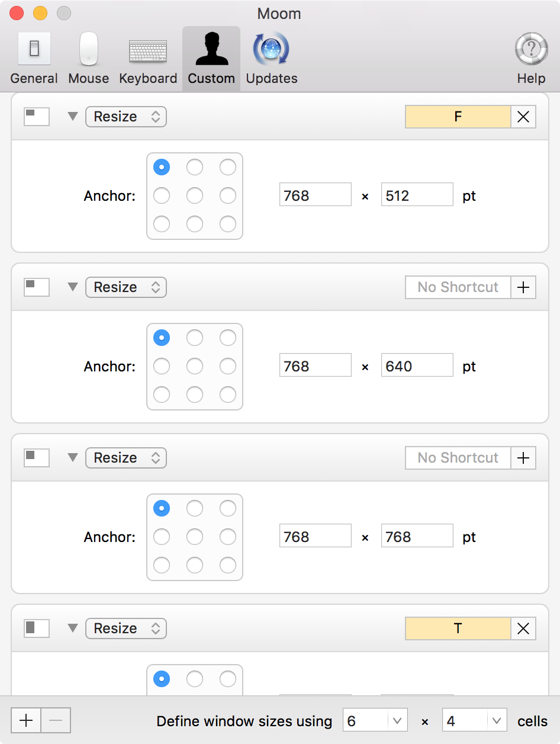The height and width of the screenshot is (744, 560).
Task: Clear the F shortcut with the X button
Action: [x=523, y=117]
